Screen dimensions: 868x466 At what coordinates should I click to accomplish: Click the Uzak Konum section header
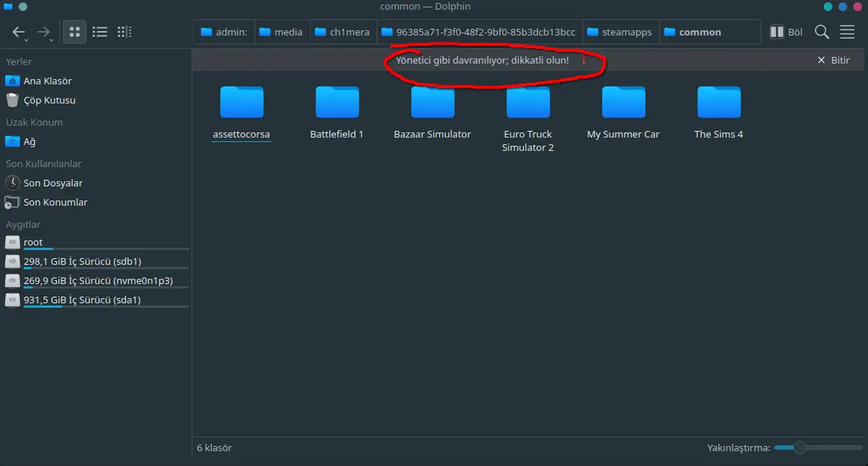coord(34,122)
